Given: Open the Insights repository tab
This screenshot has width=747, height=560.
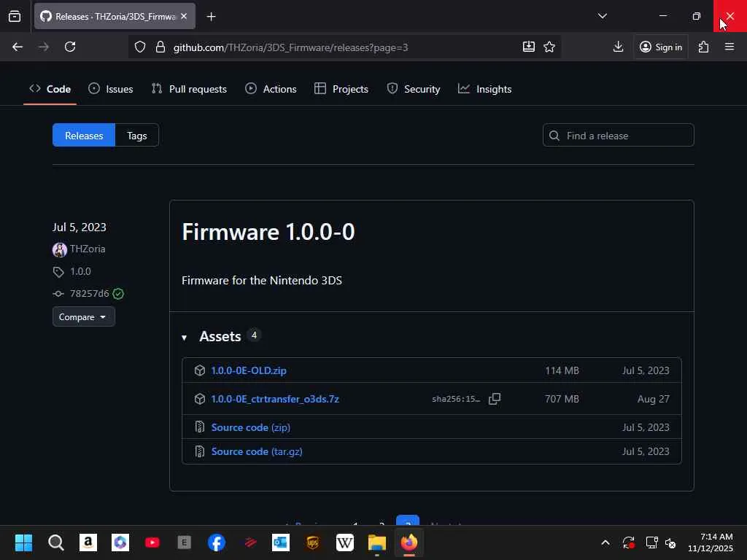Looking at the screenshot, I should point(484,89).
